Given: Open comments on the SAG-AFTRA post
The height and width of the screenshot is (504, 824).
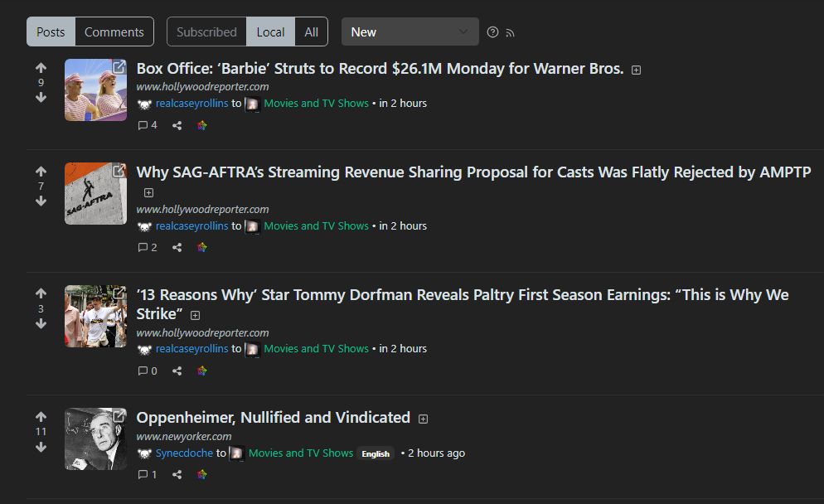Looking at the screenshot, I should (x=148, y=248).
